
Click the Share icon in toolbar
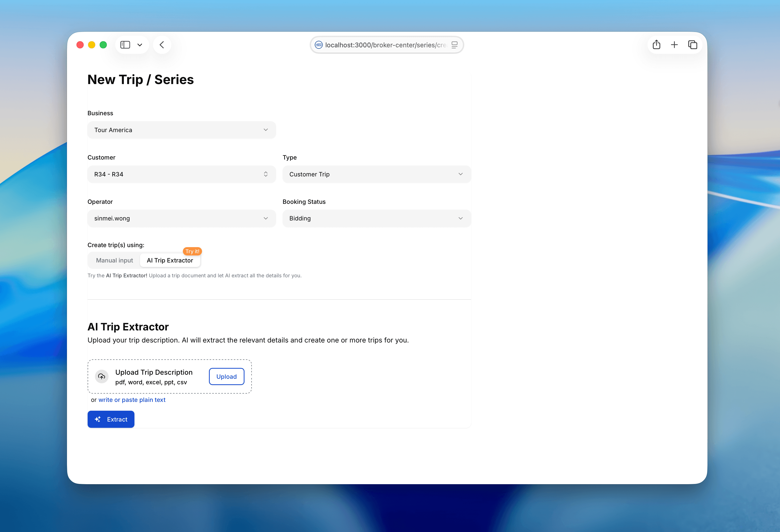click(x=656, y=45)
